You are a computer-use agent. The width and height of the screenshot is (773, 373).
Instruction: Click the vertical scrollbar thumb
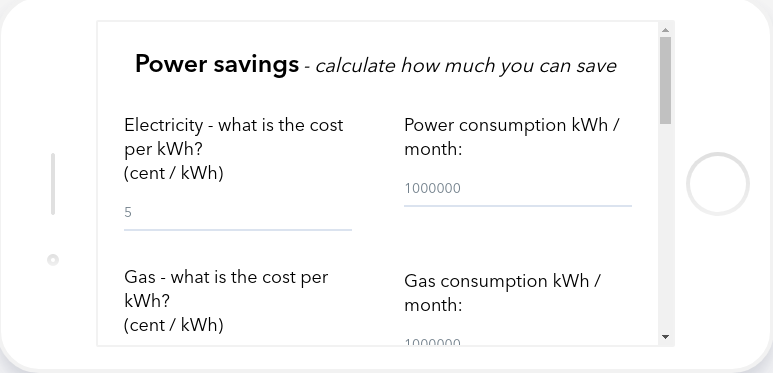pos(665,80)
